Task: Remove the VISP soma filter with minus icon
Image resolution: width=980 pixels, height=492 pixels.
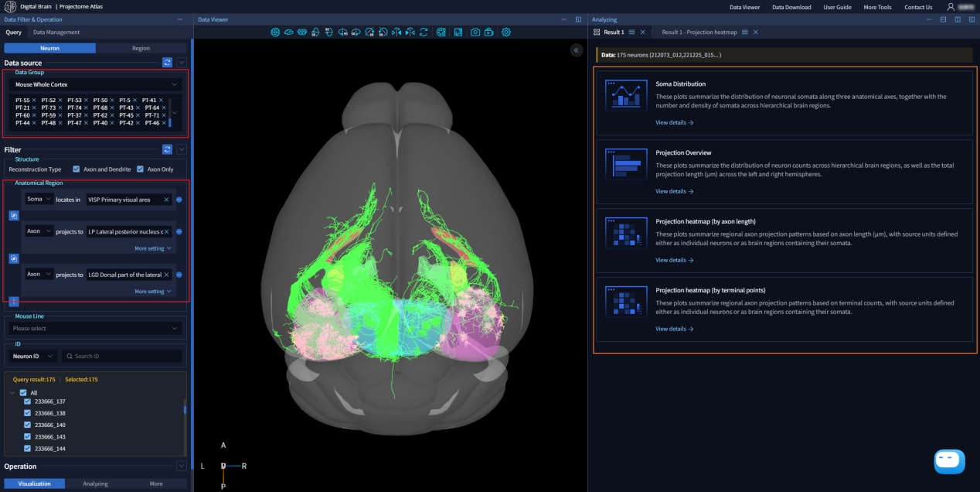Action: [x=179, y=200]
